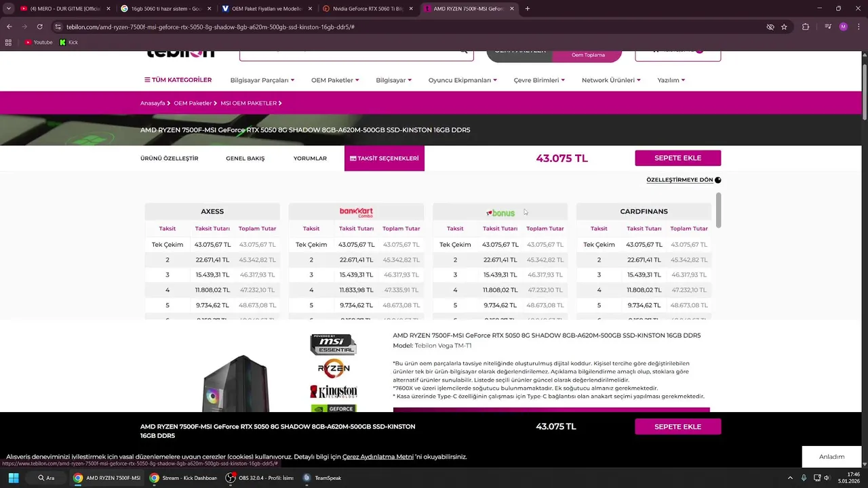Go back to the previous page
Viewport: 868px width, 488px height.
[x=9, y=26]
